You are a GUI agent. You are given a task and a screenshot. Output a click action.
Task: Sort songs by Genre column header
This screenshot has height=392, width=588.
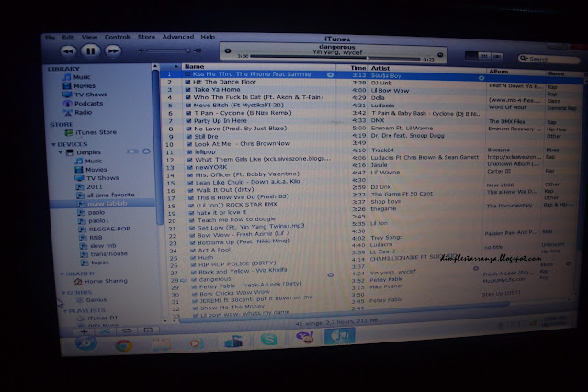564,73
